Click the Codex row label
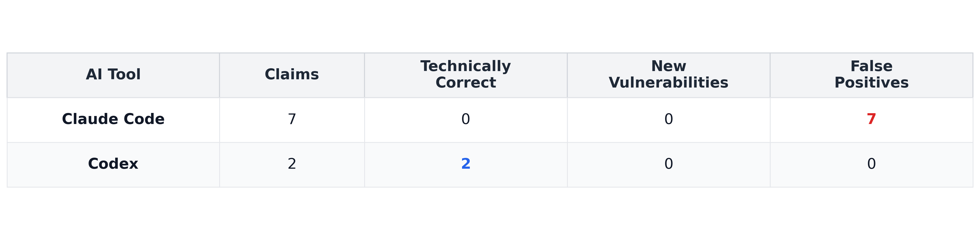The width and height of the screenshot is (980, 240). (113, 164)
